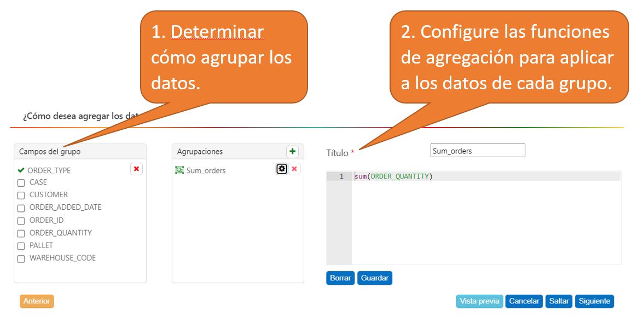Image resolution: width=644 pixels, height=327 pixels.
Task: Click Guardar to save the aggregation
Action: (x=374, y=278)
